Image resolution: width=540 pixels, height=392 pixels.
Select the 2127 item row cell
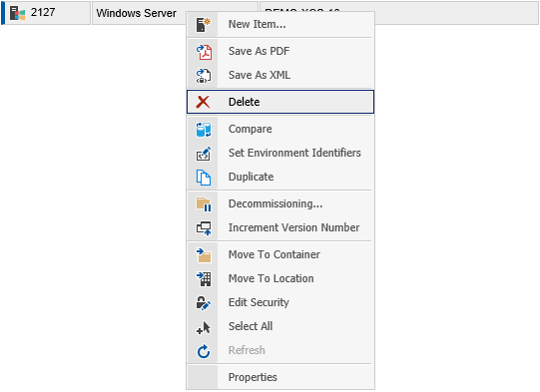[48, 13]
